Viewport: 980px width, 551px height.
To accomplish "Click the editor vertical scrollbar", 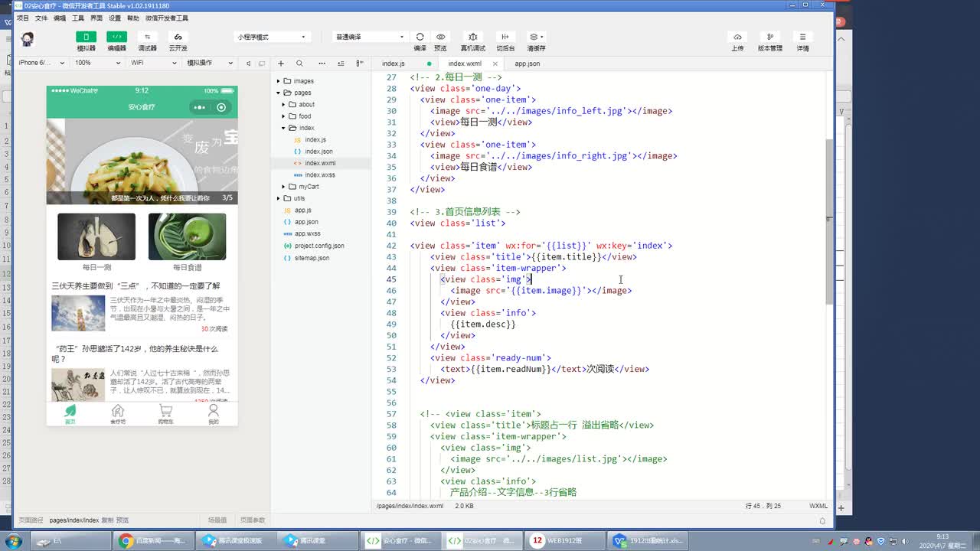I will (x=831, y=222).
